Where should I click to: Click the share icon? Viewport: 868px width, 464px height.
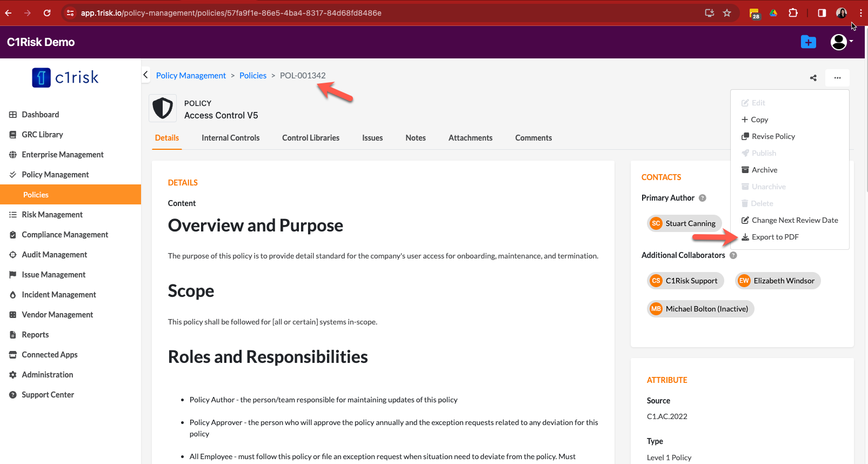click(813, 78)
